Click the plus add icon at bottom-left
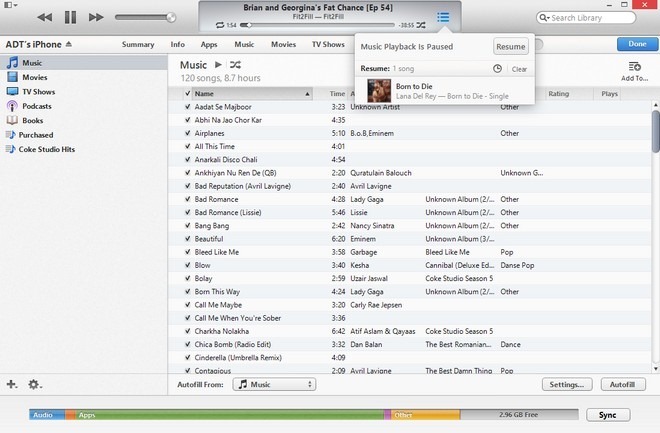 click(x=12, y=384)
